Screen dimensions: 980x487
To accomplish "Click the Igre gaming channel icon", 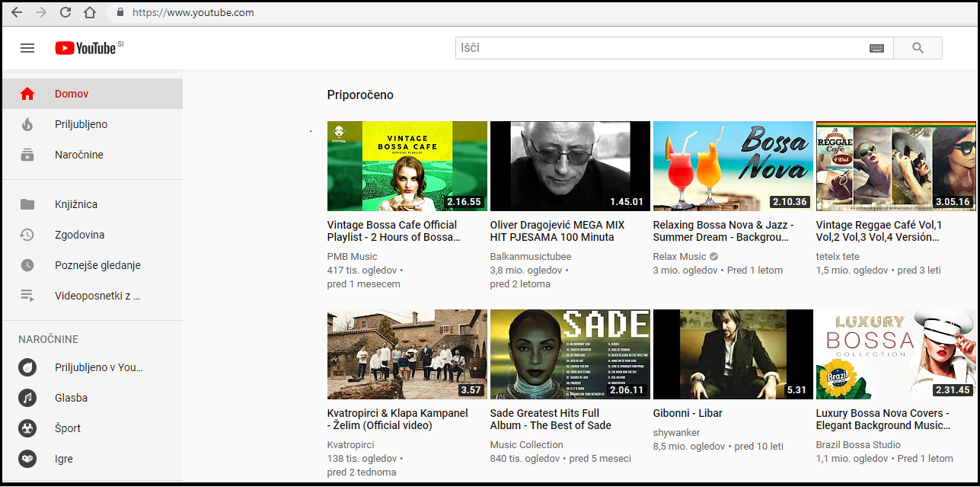I will click(27, 459).
